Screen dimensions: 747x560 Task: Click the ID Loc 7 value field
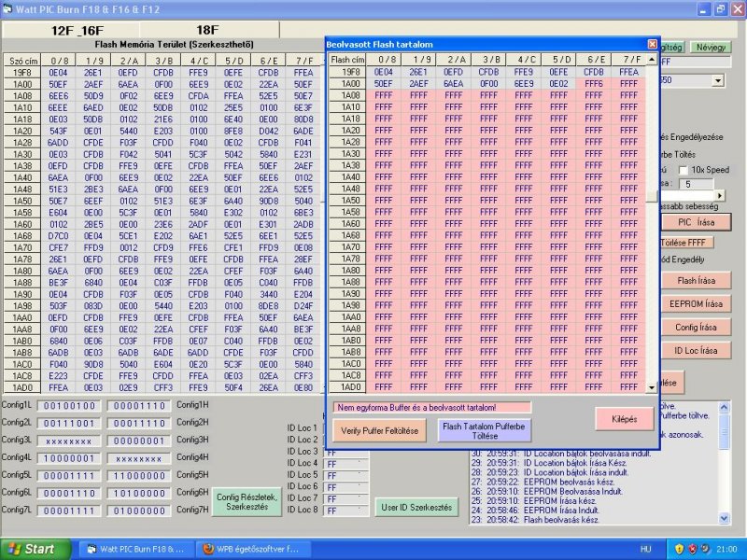345,499
